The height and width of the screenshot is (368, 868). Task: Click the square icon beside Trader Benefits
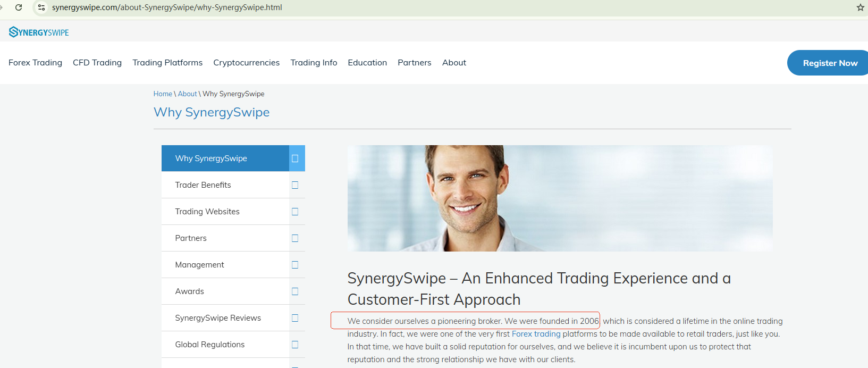pyautogui.click(x=295, y=185)
